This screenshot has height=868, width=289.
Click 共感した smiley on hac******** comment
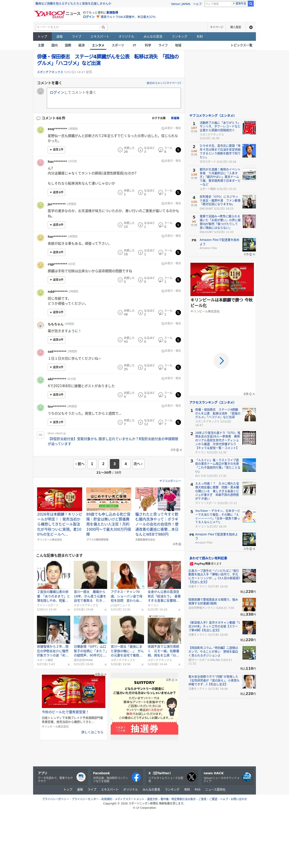pos(120,192)
